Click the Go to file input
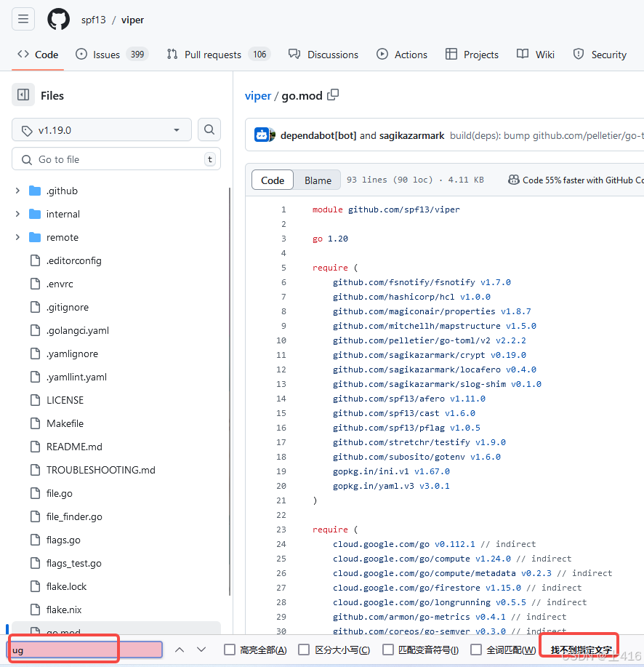644x667 pixels. click(116, 159)
